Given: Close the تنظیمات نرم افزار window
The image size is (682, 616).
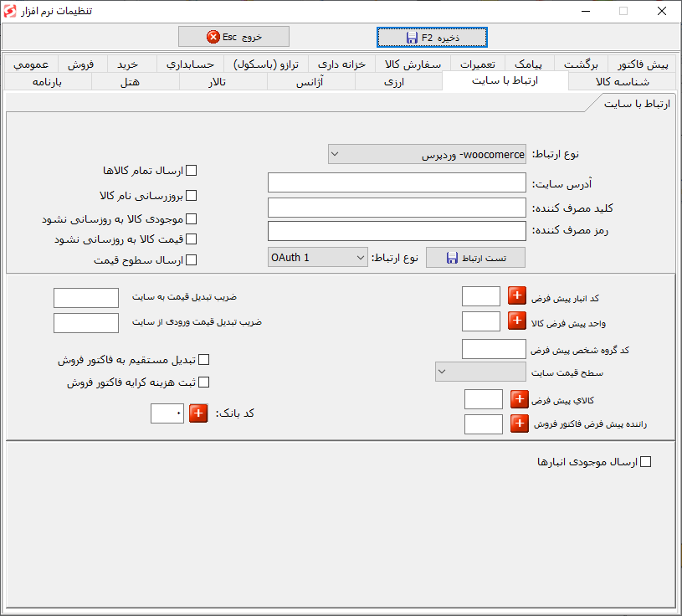Looking at the screenshot, I should pyautogui.click(x=662, y=11).
